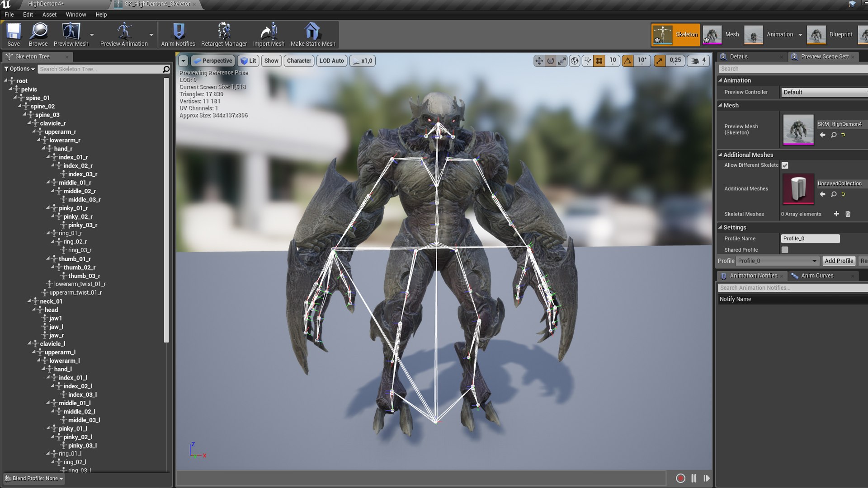Open the viewport options arrow dropdown
This screenshot has height=488, width=868.
pos(183,61)
